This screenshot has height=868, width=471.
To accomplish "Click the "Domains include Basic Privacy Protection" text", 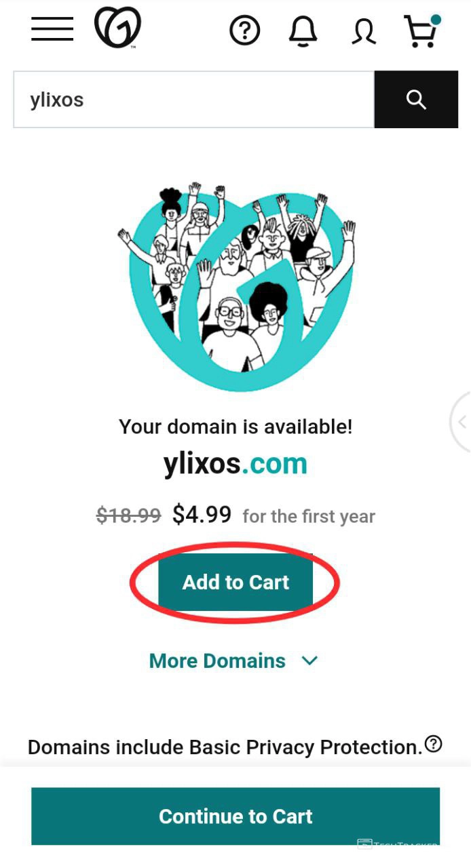I will click(225, 747).
